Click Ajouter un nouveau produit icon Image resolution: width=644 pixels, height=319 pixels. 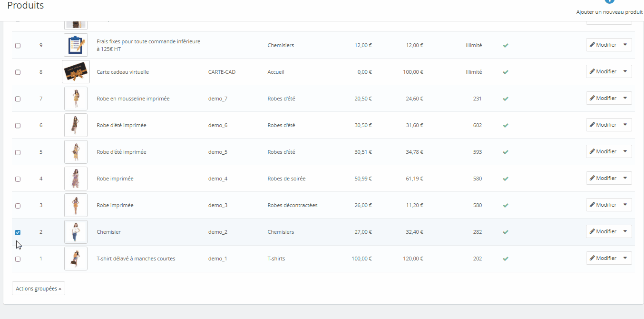coord(609,2)
